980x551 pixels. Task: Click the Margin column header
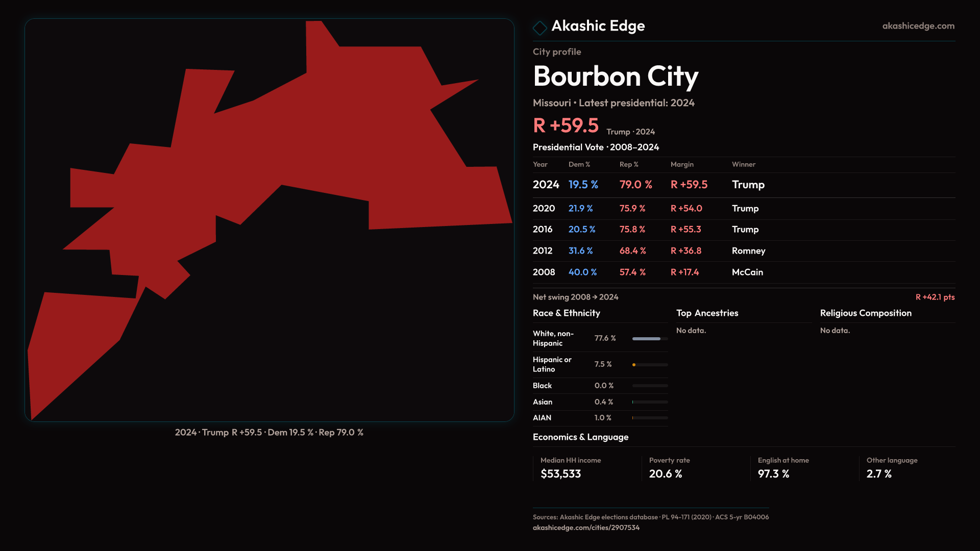(681, 164)
